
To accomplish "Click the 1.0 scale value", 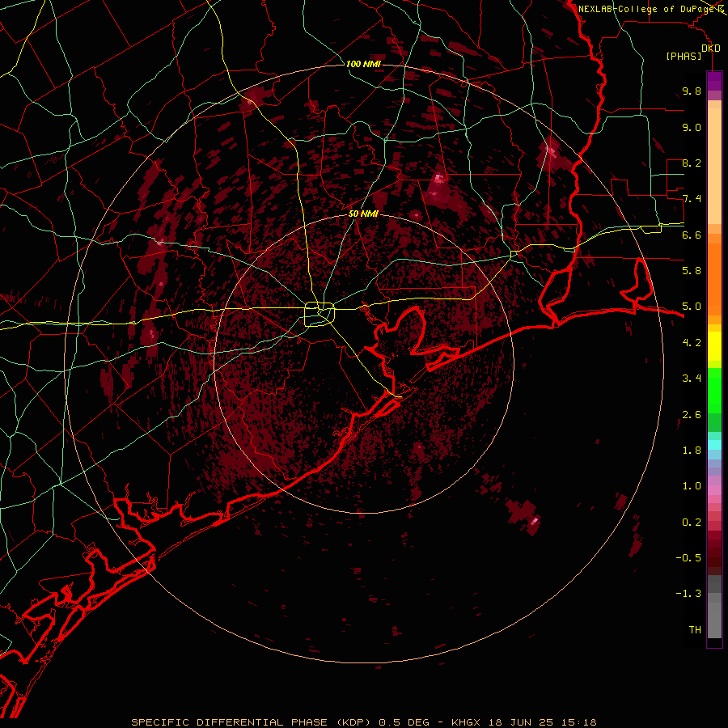I will pyautogui.click(x=692, y=486).
